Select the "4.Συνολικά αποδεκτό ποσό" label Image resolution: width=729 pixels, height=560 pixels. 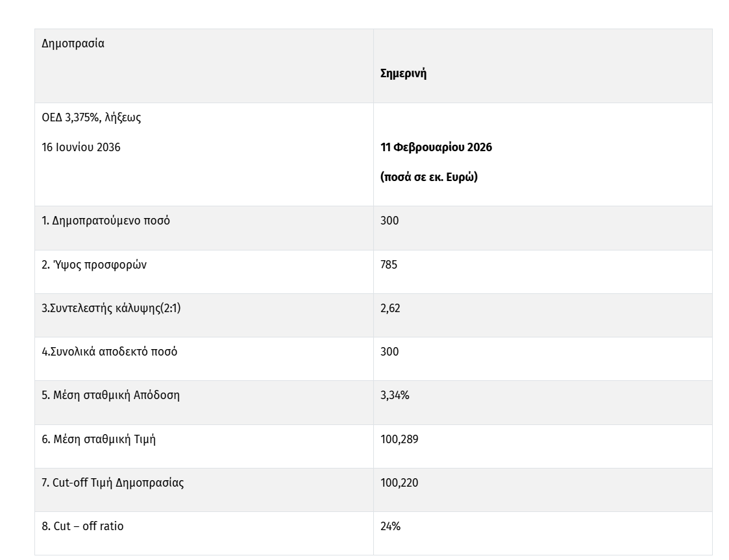110,352
